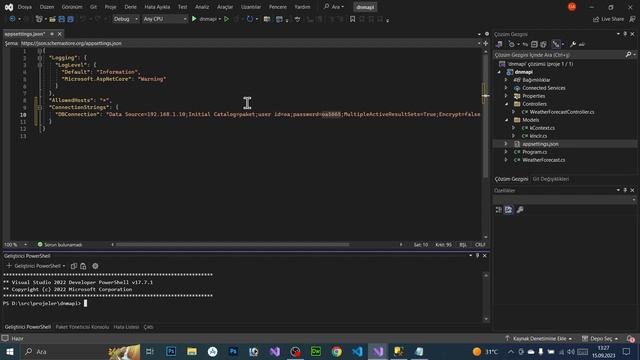Click Start Without Debugging outline play icon
640x360 pixels.
click(x=227, y=19)
